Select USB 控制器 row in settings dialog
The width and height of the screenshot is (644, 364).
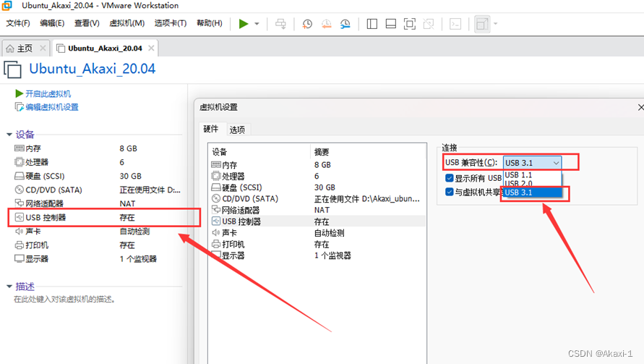tap(317, 221)
